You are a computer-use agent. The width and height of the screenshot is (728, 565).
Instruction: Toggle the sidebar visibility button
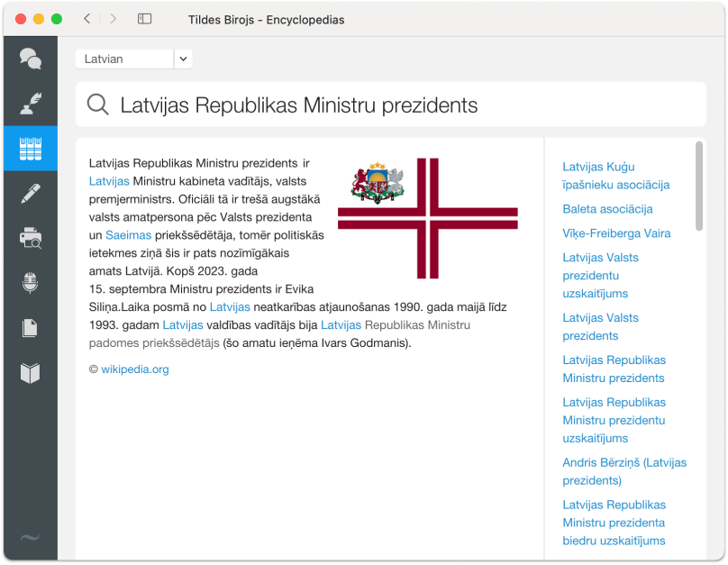click(x=144, y=19)
